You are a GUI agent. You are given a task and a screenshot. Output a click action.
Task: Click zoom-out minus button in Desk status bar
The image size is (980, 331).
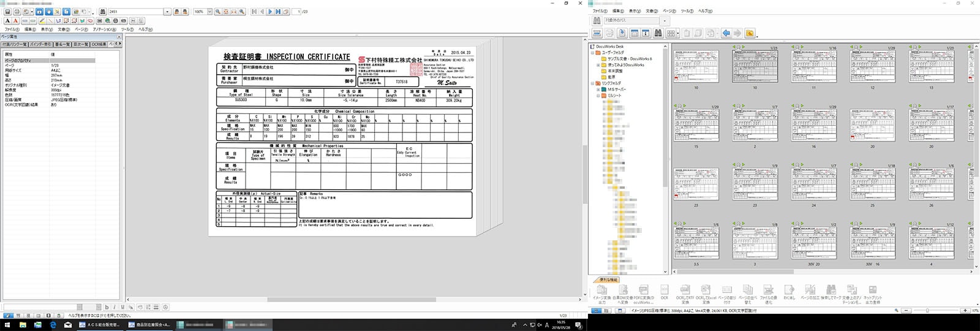coord(906,310)
